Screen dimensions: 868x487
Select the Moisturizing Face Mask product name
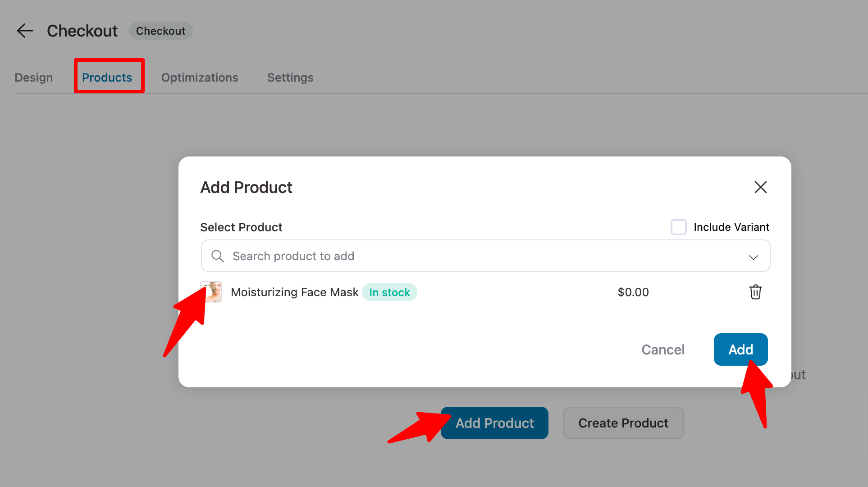[x=295, y=292]
